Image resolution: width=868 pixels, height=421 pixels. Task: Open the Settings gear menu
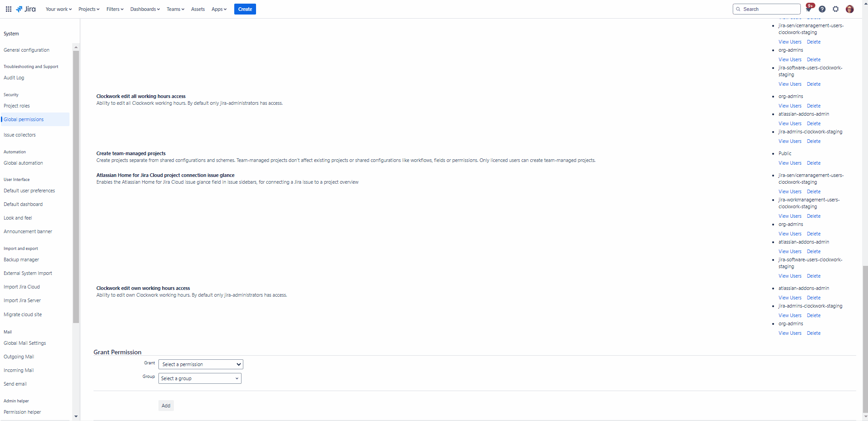pos(836,9)
